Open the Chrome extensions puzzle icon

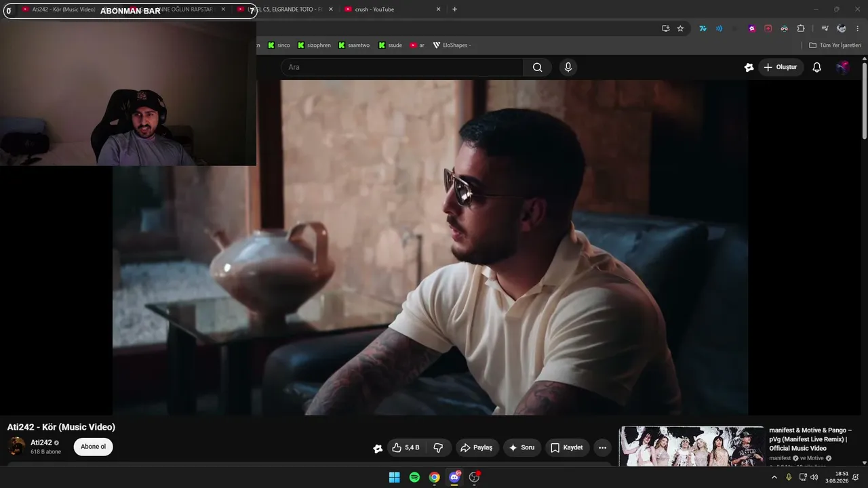point(801,28)
